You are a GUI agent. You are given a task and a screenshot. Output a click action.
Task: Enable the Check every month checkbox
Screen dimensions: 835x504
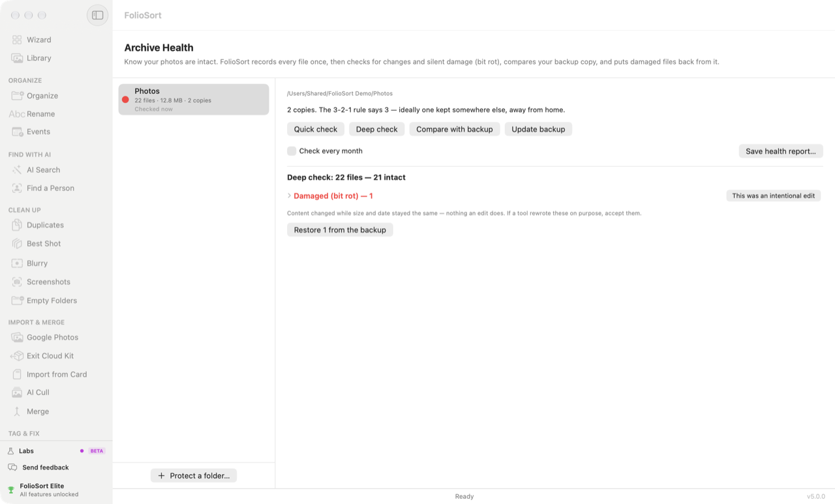coord(292,151)
